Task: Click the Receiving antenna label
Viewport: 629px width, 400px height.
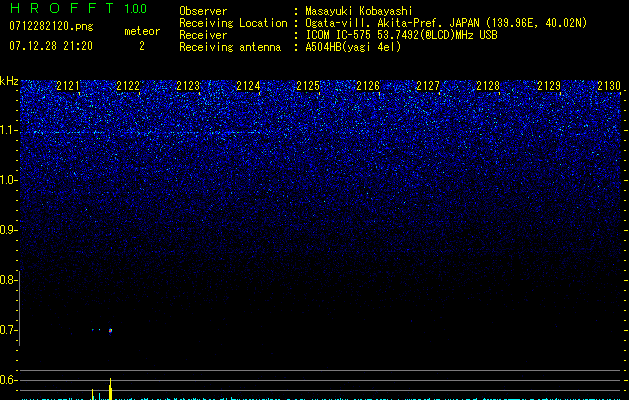Action: point(230,47)
